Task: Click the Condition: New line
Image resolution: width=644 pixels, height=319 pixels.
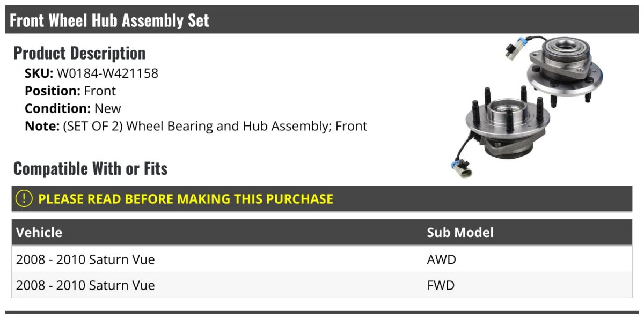Action: coord(73,108)
